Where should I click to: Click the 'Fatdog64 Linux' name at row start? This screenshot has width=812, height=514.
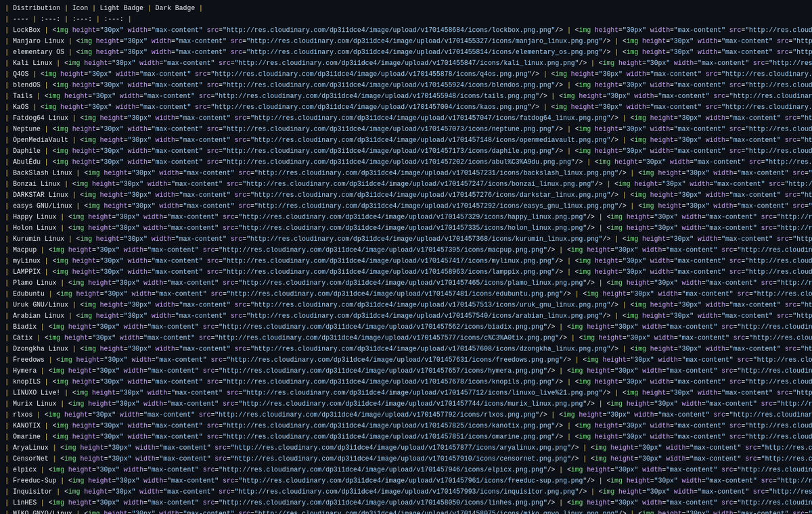click(41, 118)
